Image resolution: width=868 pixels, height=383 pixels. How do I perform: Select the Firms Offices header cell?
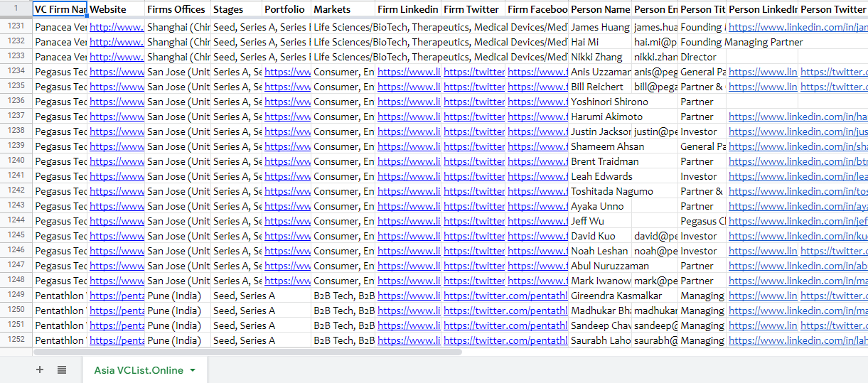click(x=178, y=9)
